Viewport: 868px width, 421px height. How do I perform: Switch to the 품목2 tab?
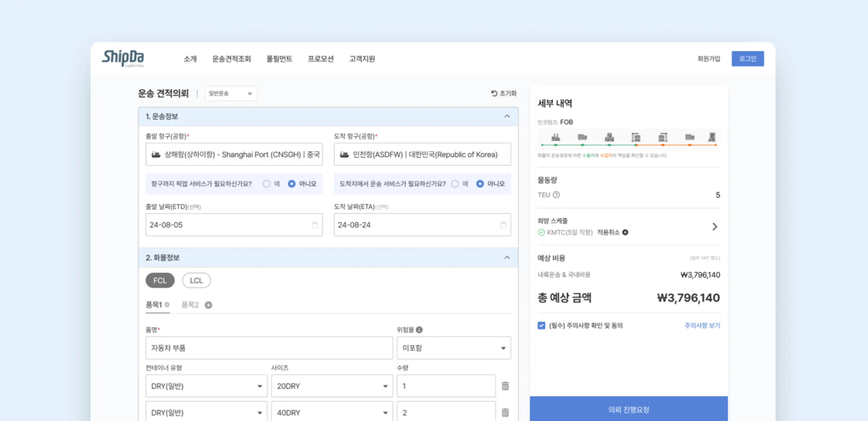point(190,305)
